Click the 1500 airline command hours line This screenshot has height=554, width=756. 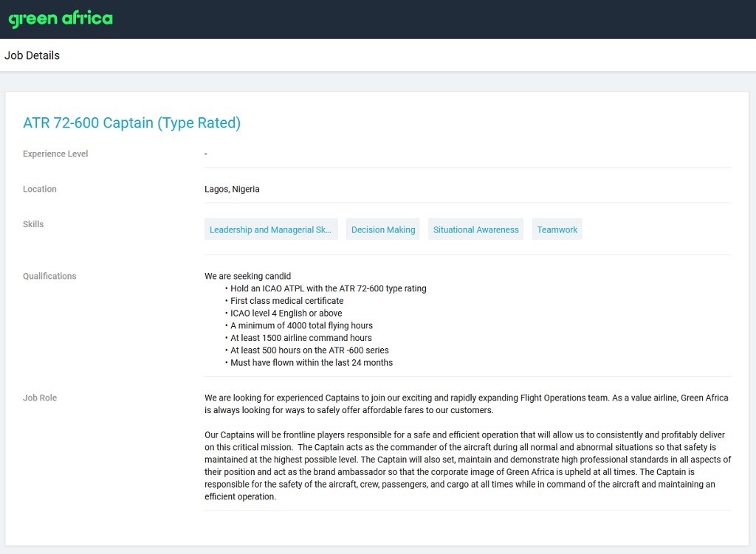tap(301, 338)
